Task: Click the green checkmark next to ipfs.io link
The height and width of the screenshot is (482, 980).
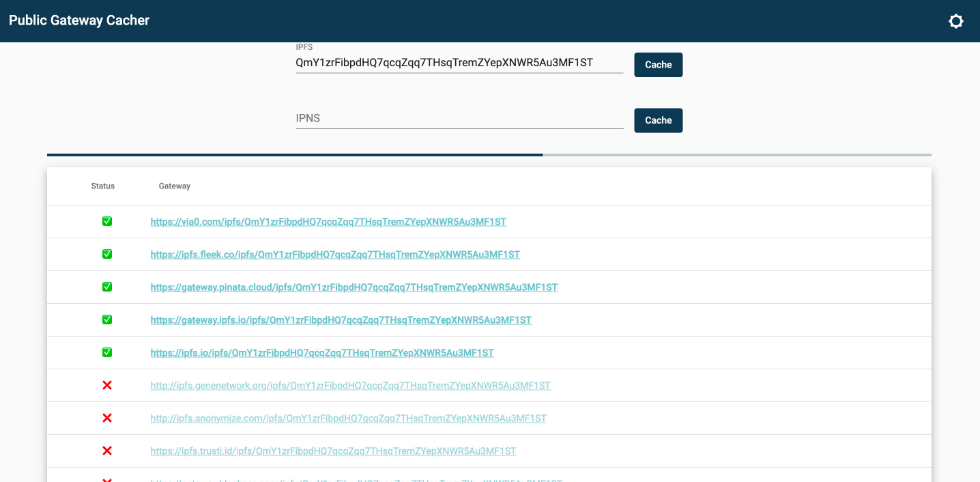Action: 107,353
